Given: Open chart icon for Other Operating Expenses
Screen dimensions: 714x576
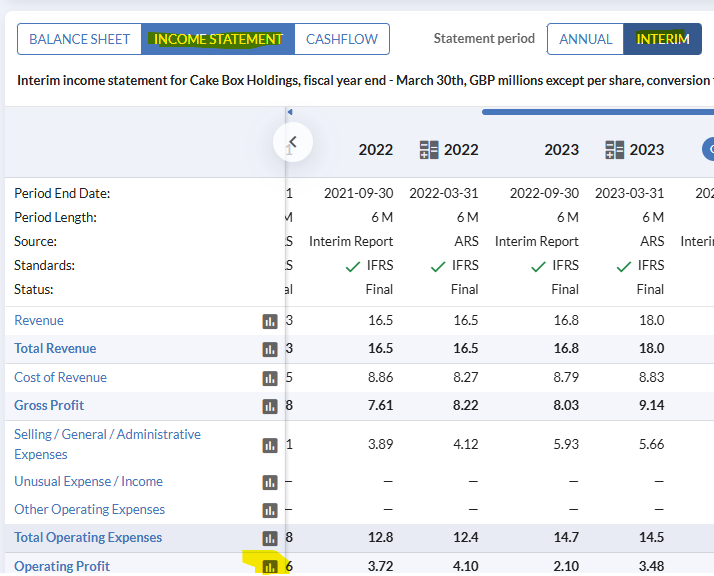Looking at the screenshot, I should coord(270,510).
